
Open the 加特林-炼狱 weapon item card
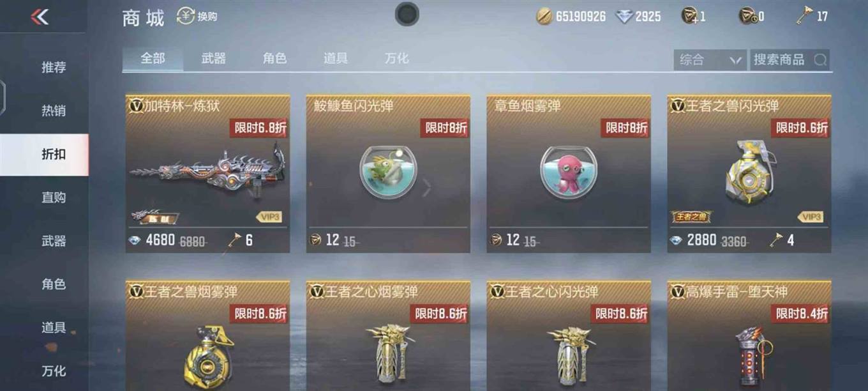point(207,173)
